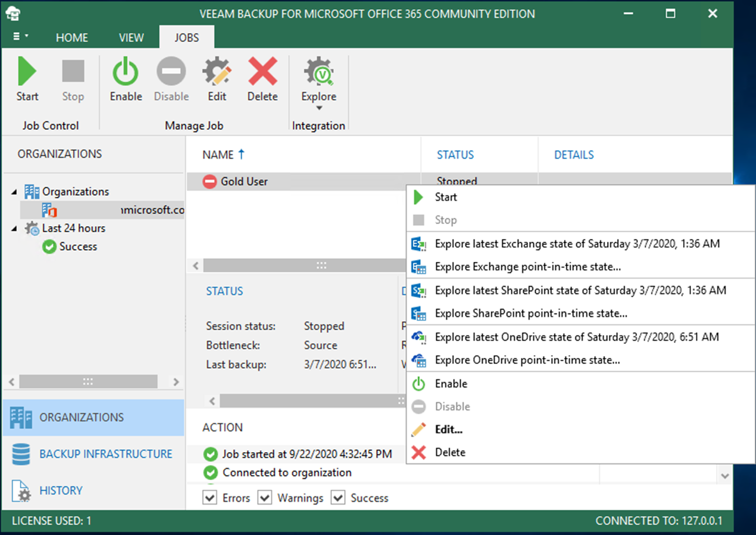This screenshot has width=756, height=535.
Task: Open the ORGANIZATIONS navigation pane button
Action: point(93,417)
